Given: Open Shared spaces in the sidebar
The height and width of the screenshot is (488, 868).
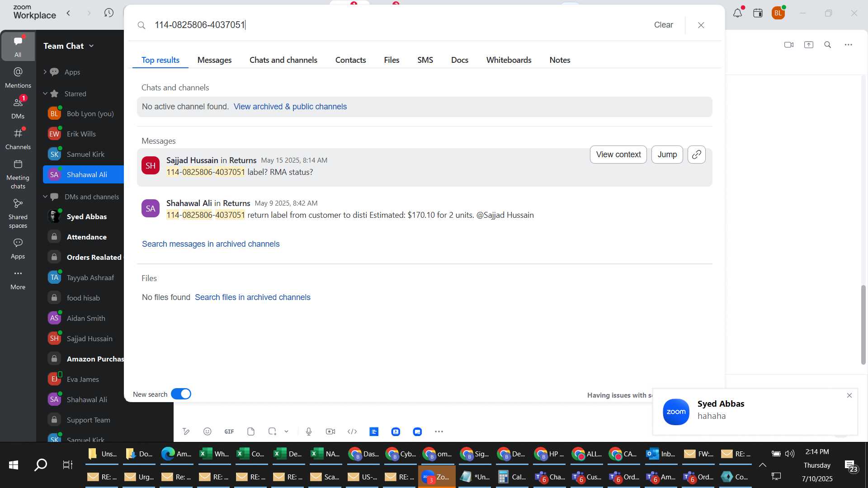Looking at the screenshot, I should (x=18, y=213).
